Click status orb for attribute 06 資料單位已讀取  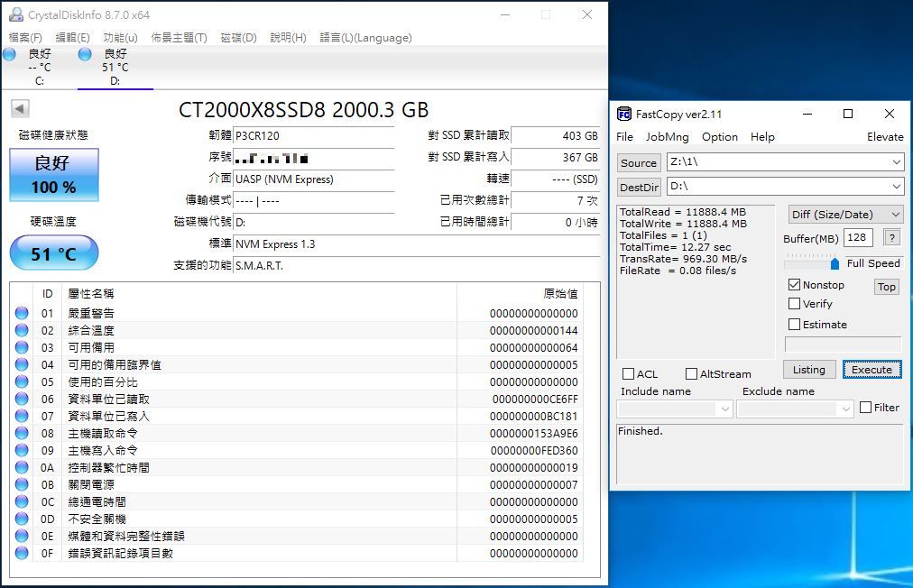point(22,399)
